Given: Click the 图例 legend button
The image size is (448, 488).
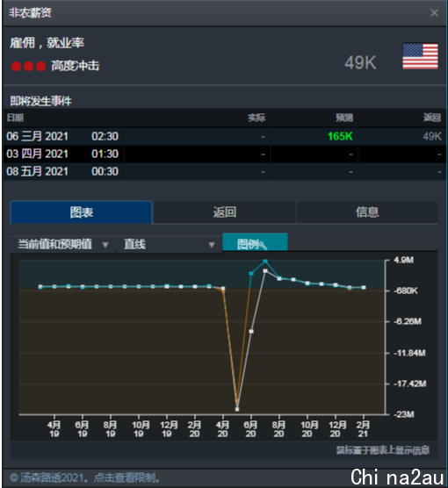Looking at the screenshot, I should (x=255, y=243).
